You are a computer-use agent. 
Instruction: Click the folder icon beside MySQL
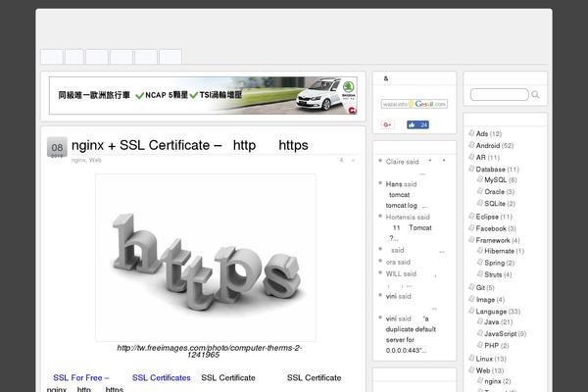pos(480,179)
